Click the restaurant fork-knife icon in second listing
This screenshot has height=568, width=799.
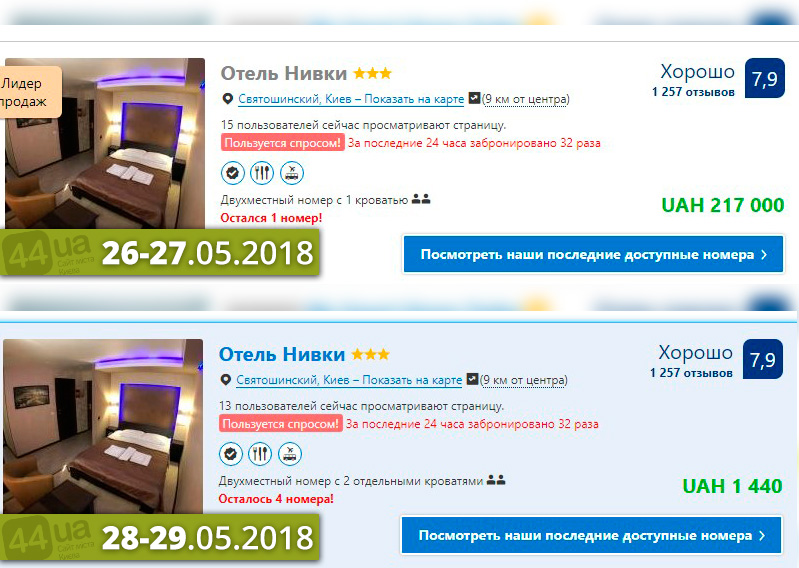click(x=260, y=454)
